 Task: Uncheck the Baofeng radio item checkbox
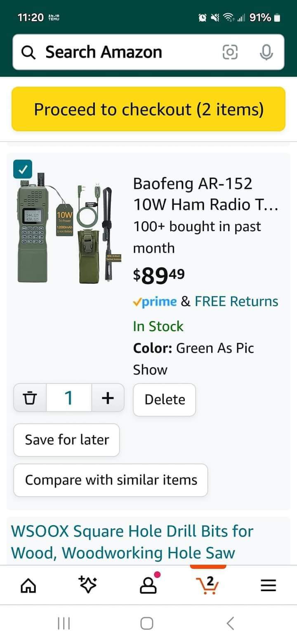click(x=23, y=170)
